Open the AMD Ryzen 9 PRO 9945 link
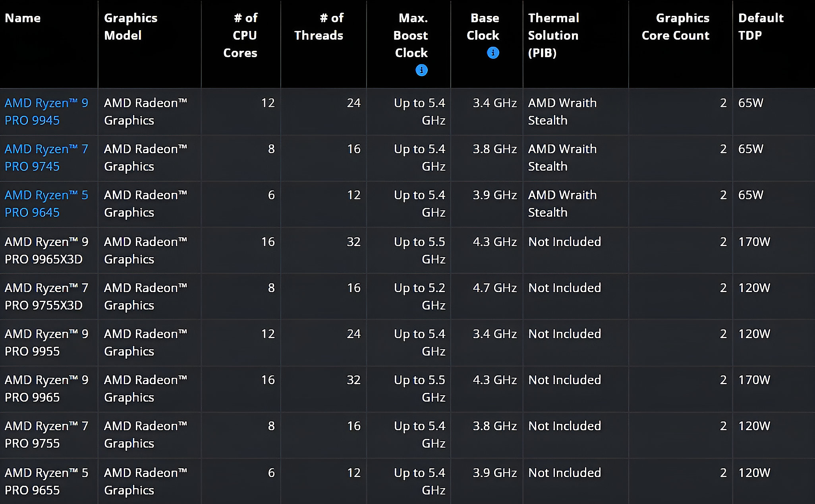 46,112
